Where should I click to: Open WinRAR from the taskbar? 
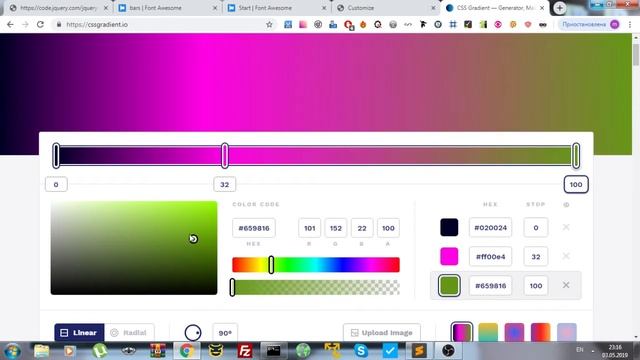point(158,351)
